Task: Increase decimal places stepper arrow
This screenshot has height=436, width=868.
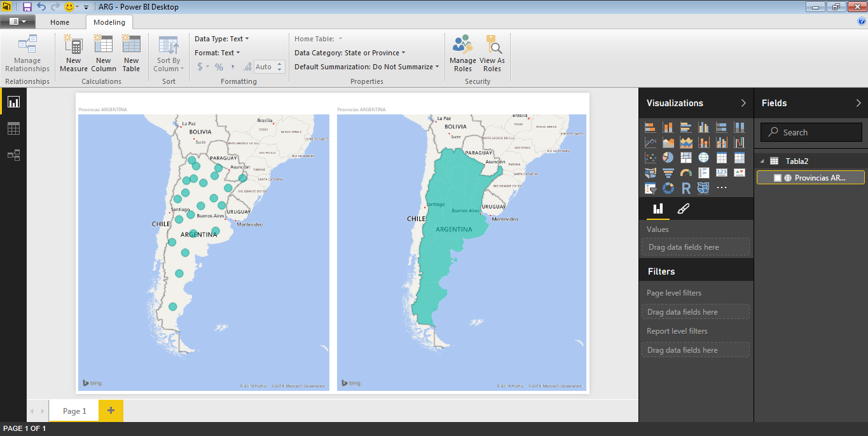Action: (x=280, y=64)
